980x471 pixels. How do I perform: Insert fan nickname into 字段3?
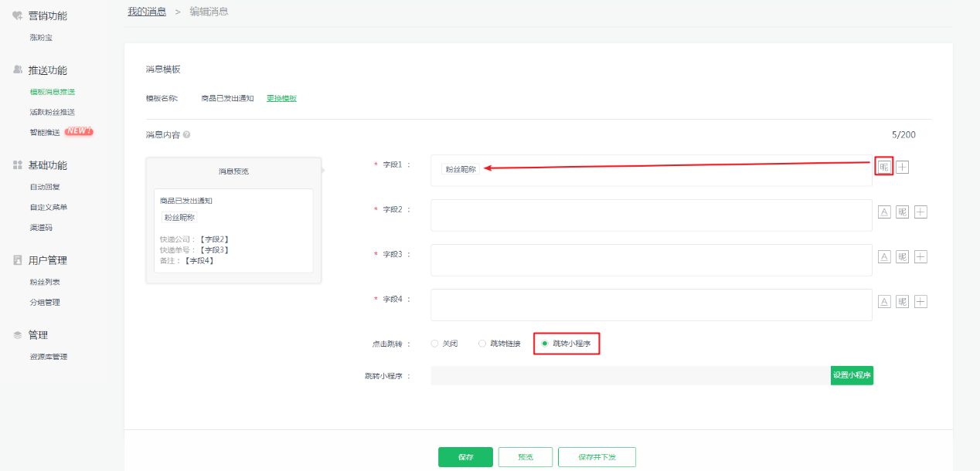[x=902, y=257]
